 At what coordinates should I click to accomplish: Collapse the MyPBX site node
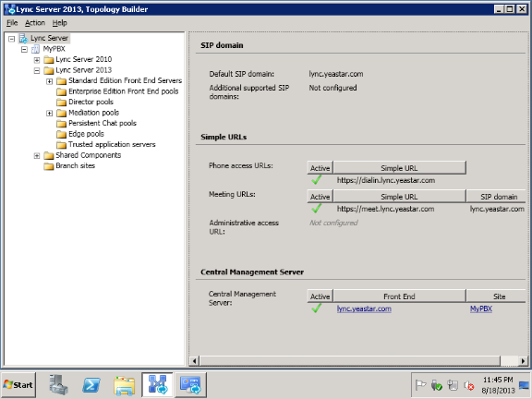24,50
